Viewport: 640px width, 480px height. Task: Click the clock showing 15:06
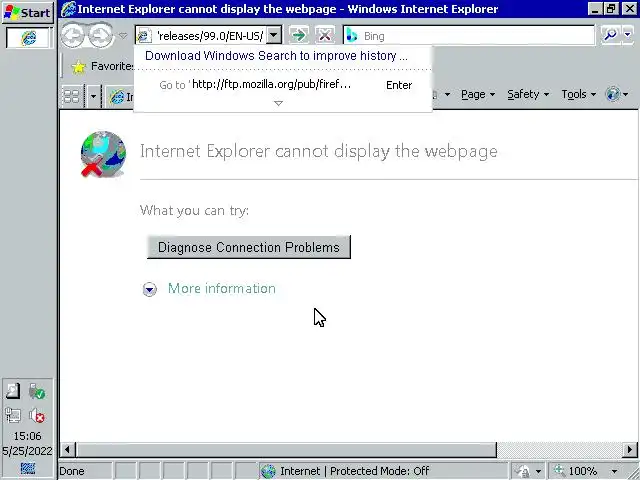(x=27, y=436)
